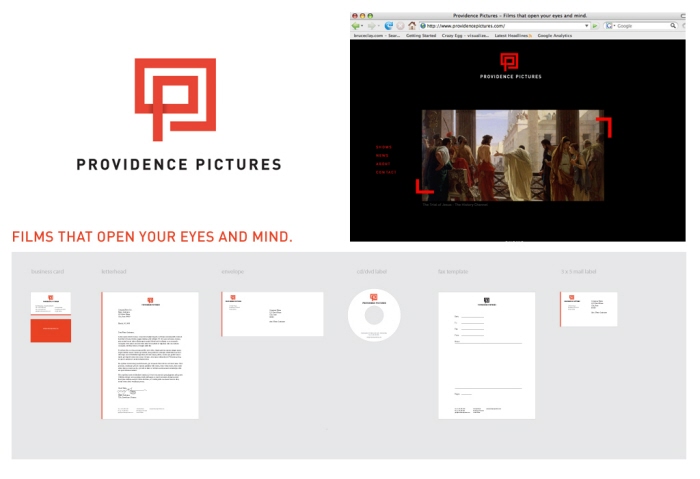Open the search engine selector dropdown
This screenshot has width=700, height=479.
point(609,26)
